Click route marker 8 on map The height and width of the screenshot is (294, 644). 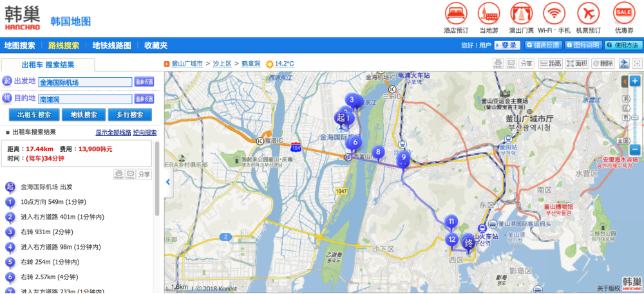pyautogui.click(x=378, y=152)
